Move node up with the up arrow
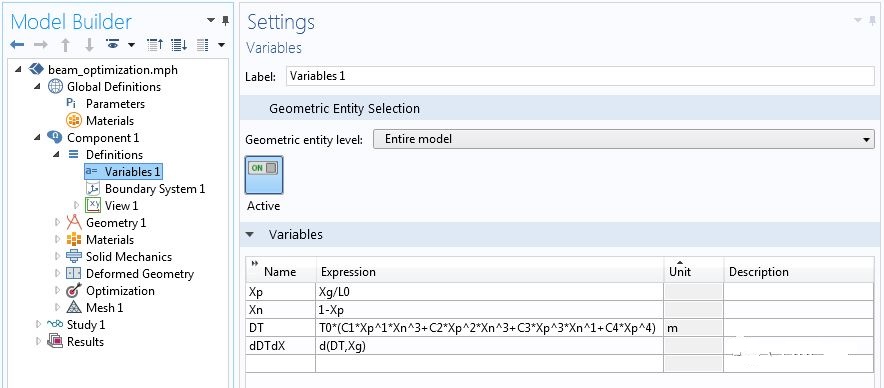The height and width of the screenshot is (388, 884). [x=65, y=45]
